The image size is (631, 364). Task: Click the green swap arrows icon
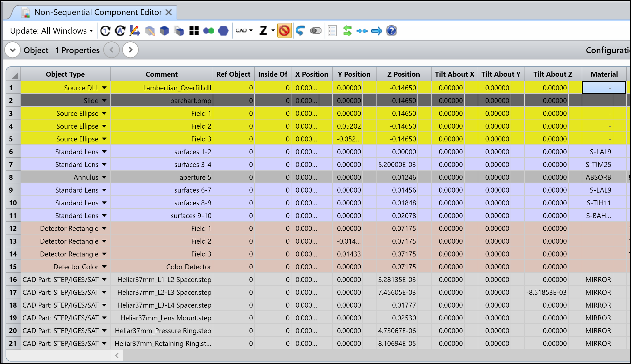click(x=347, y=31)
